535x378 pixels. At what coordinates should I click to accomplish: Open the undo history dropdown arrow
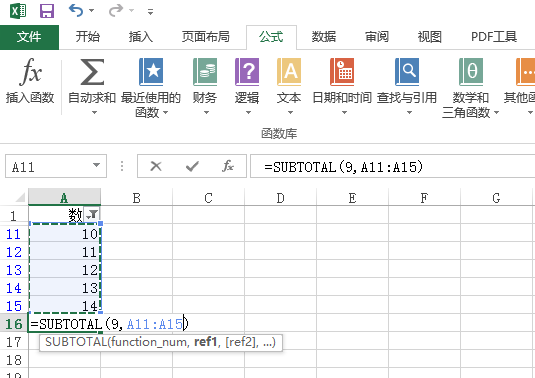(x=91, y=11)
